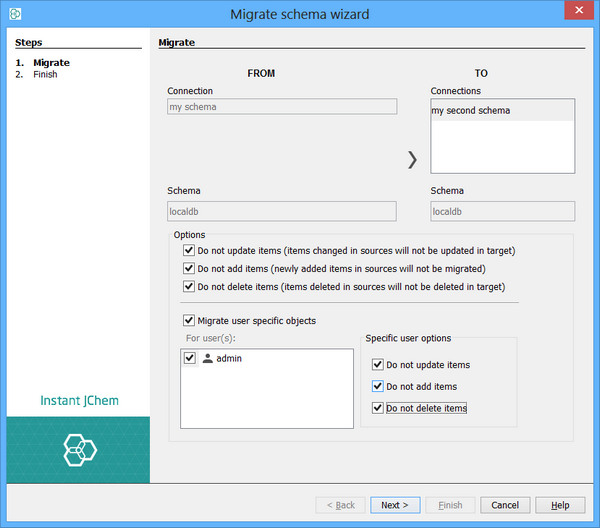Click the arrow chevron between FROM and TO

pos(412,159)
